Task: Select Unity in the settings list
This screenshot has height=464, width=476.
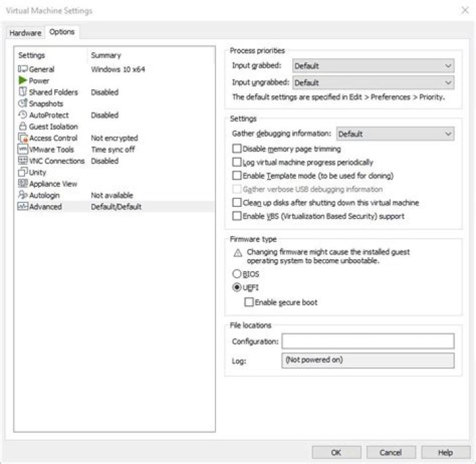Action: coord(38,173)
